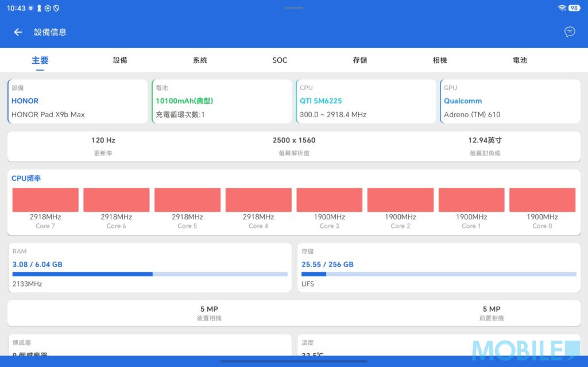Click the HONOR Pad X9b Max text
This screenshot has height=367, width=588.
click(x=48, y=114)
